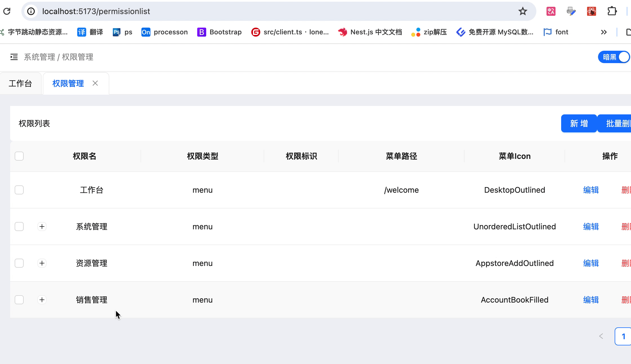Reload the page with refresh icon
This screenshot has width=631, height=364.
pos(7,11)
